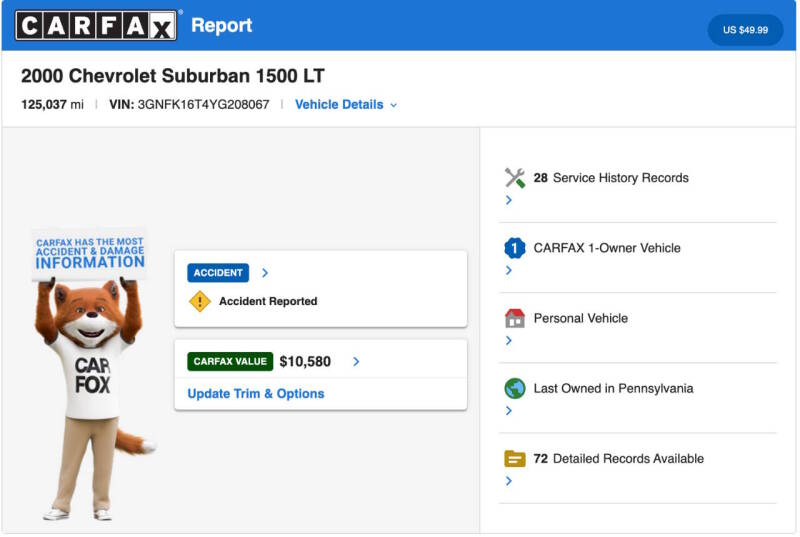Open the chevron next to ACCIDENT badge
Image resolution: width=800 pixels, height=537 pixels.
point(265,273)
